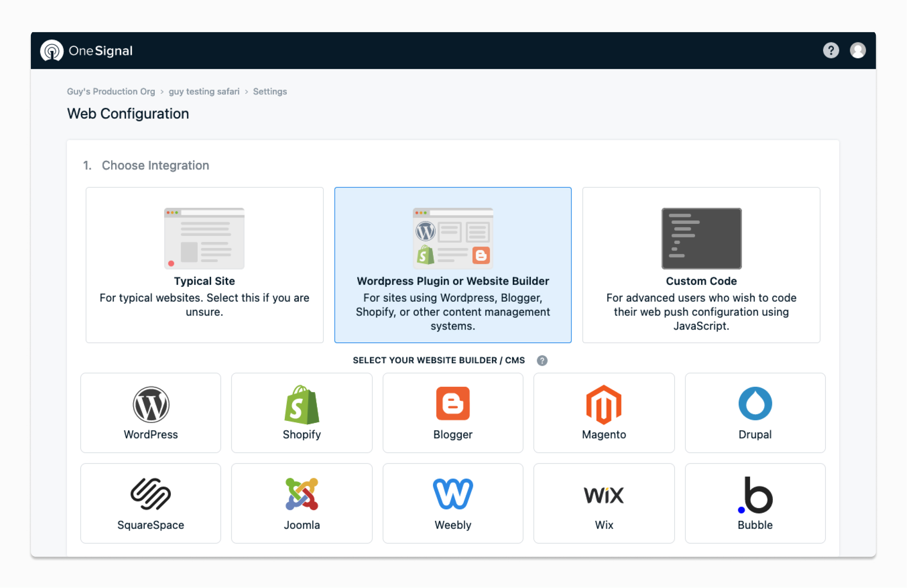
Task: Choose the Bubble platform tile
Action: click(x=755, y=503)
